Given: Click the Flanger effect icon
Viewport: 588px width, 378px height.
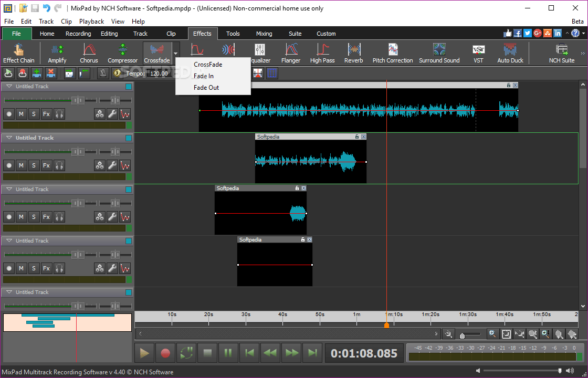Looking at the screenshot, I should tap(291, 53).
